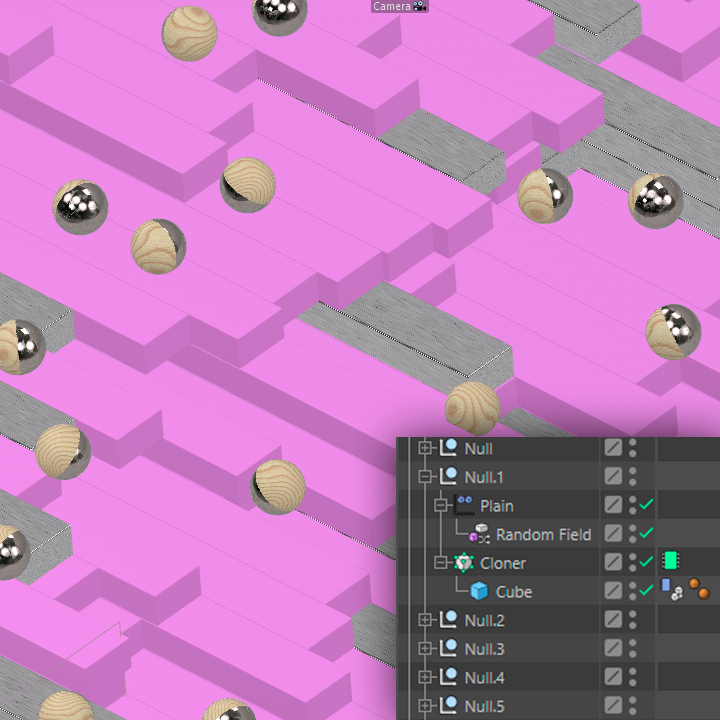Expand the Null.5 hierarchy
Image resolution: width=720 pixels, height=720 pixels.
pyautogui.click(x=425, y=706)
